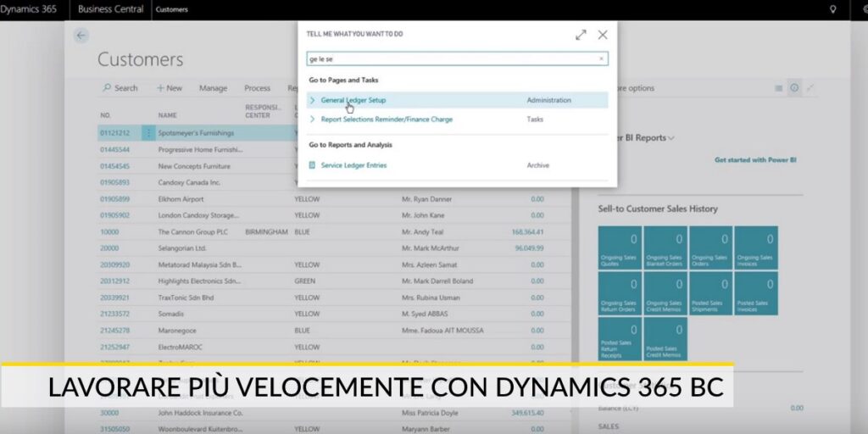Toggle the FactBox information pane icon

[x=794, y=88]
